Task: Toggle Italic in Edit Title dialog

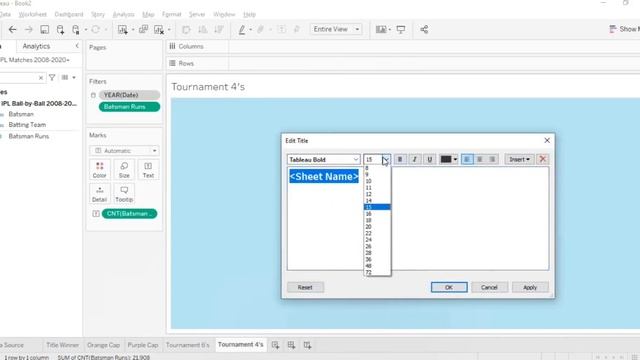Action: click(415, 159)
